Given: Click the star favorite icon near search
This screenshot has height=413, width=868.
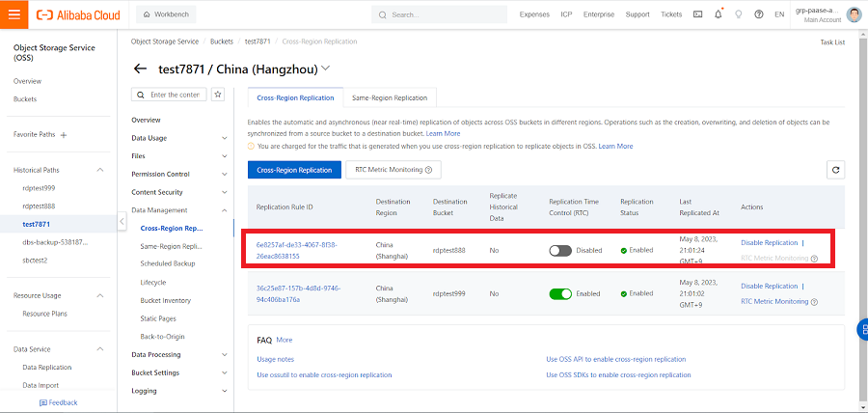Looking at the screenshot, I should pos(218,95).
